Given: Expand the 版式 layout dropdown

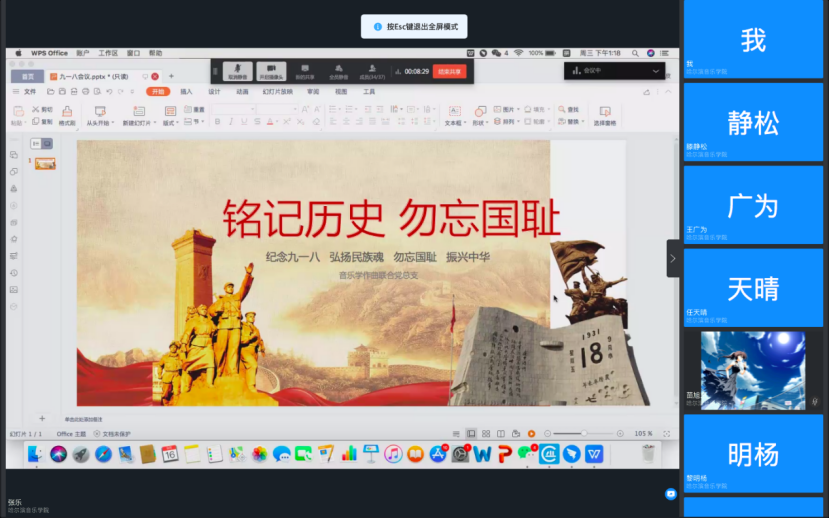Looking at the screenshot, I should pos(170,123).
